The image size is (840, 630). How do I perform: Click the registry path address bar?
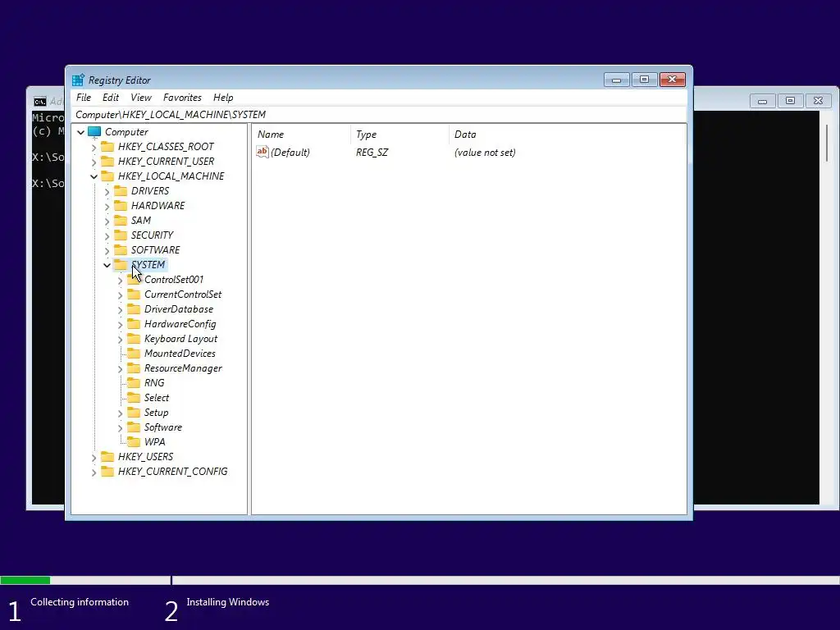pyautogui.click(x=378, y=115)
